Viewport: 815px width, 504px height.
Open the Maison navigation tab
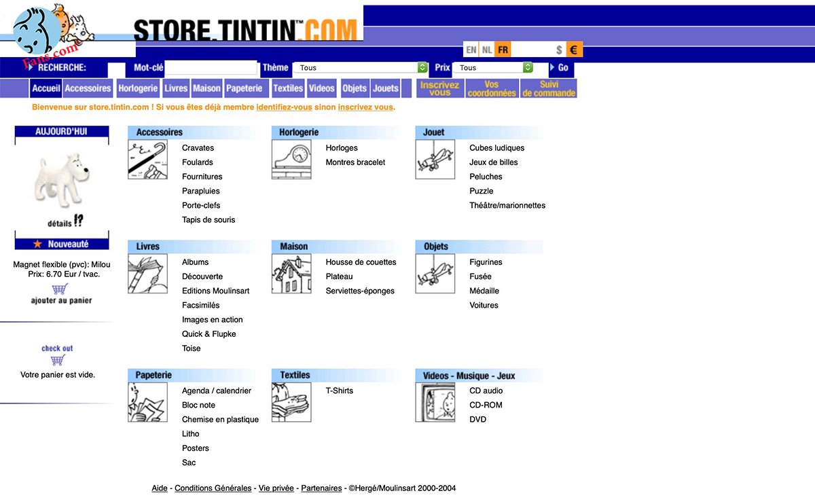coord(206,88)
